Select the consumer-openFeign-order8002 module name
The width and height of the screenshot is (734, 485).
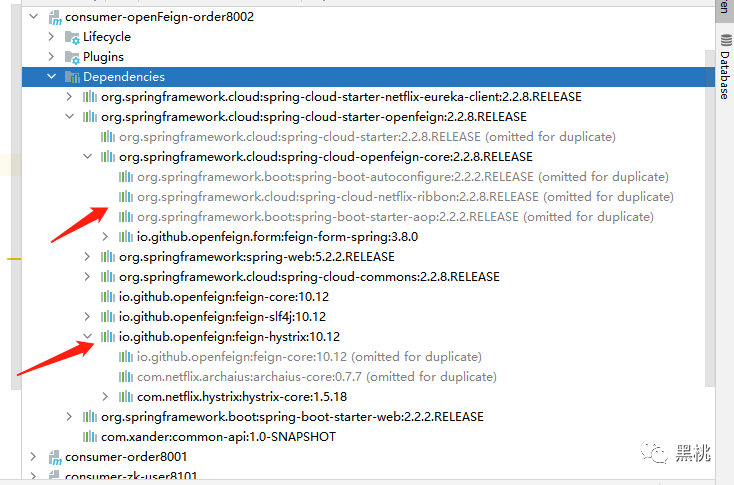pos(160,17)
